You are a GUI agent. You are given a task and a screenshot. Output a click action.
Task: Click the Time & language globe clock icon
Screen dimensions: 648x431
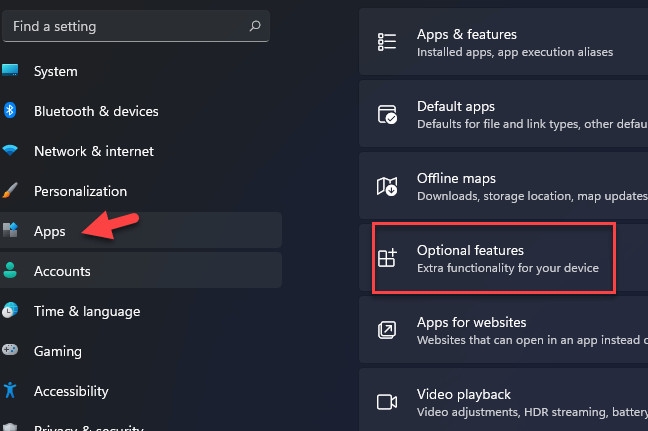[10, 310]
